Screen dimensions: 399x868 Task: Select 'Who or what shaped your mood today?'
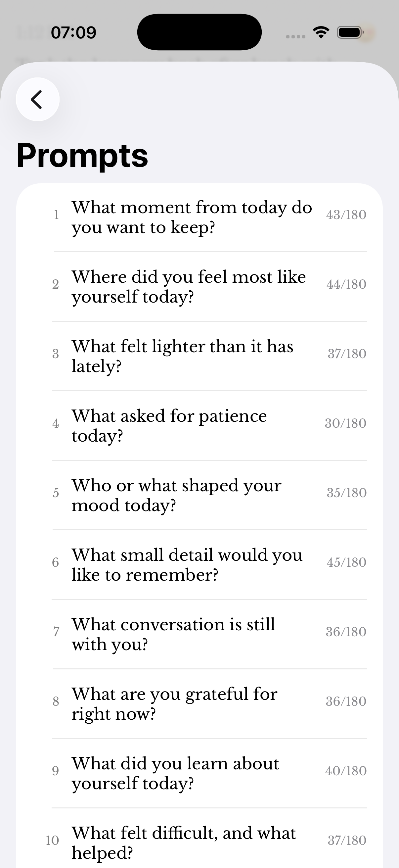coord(199,495)
